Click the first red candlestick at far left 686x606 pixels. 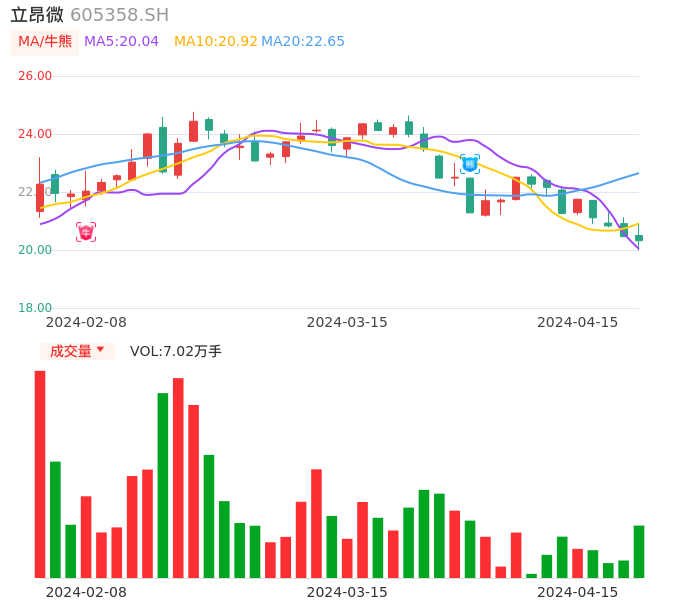[x=40, y=197]
